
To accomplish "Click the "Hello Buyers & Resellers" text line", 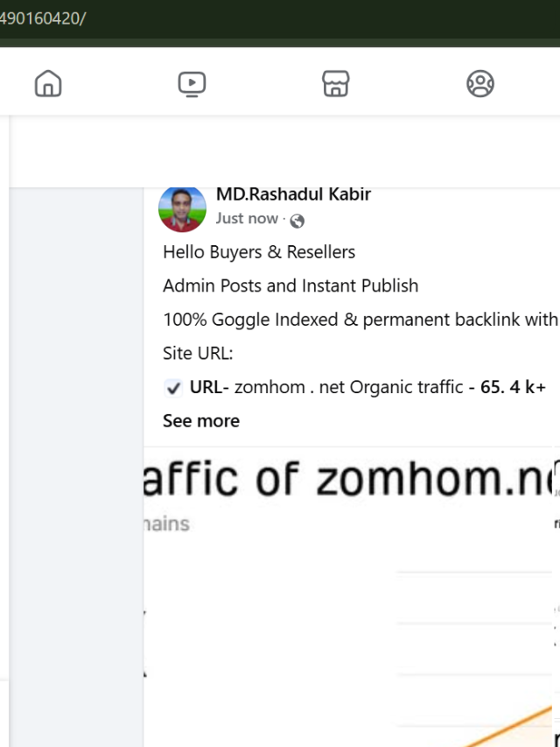I will click(259, 252).
